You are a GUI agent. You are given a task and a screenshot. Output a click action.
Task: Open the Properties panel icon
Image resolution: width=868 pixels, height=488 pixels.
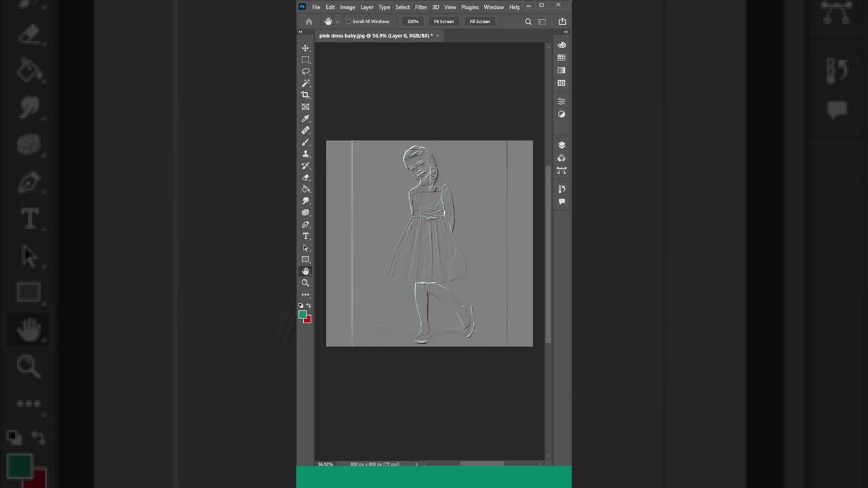tap(561, 101)
